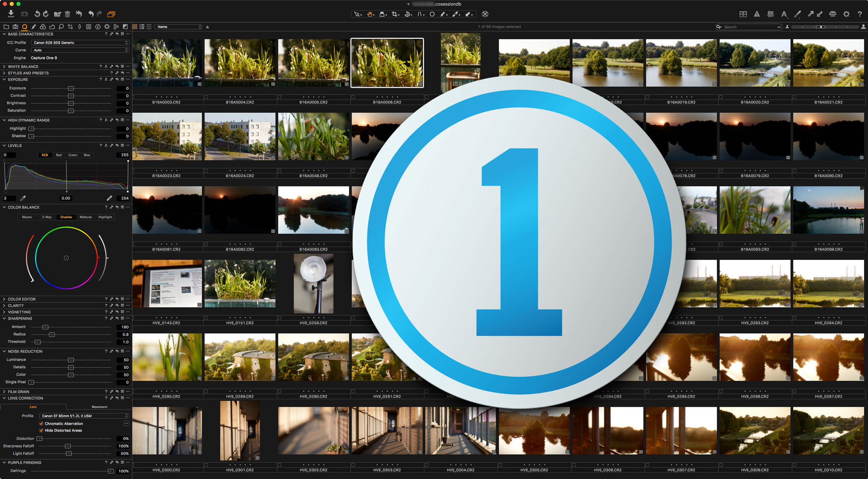Select the orange Pan hand tool
This screenshot has height=479, width=868.
pyautogui.click(x=370, y=14)
